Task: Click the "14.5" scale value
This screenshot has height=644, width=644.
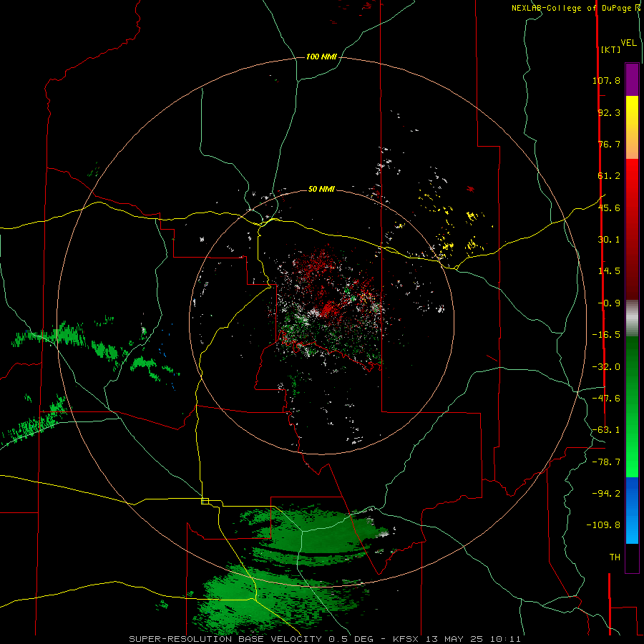Action: pyautogui.click(x=609, y=271)
